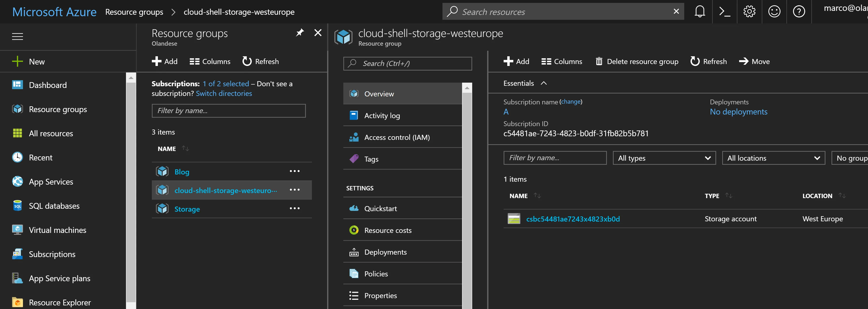The height and width of the screenshot is (309, 868).
Task: Open the All types dropdown
Action: [x=664, y=158]
